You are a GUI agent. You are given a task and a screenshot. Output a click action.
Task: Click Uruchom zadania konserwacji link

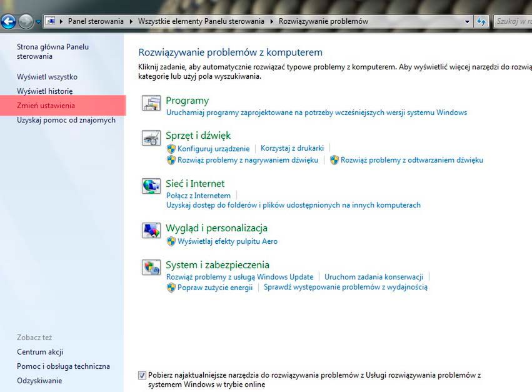[374, 276]
